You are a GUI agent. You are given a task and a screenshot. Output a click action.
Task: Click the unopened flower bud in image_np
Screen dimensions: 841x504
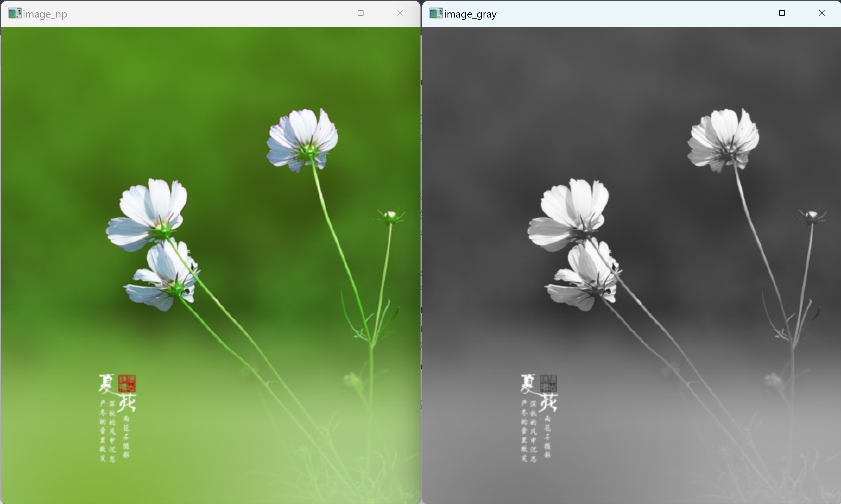(x=391, y=216)
